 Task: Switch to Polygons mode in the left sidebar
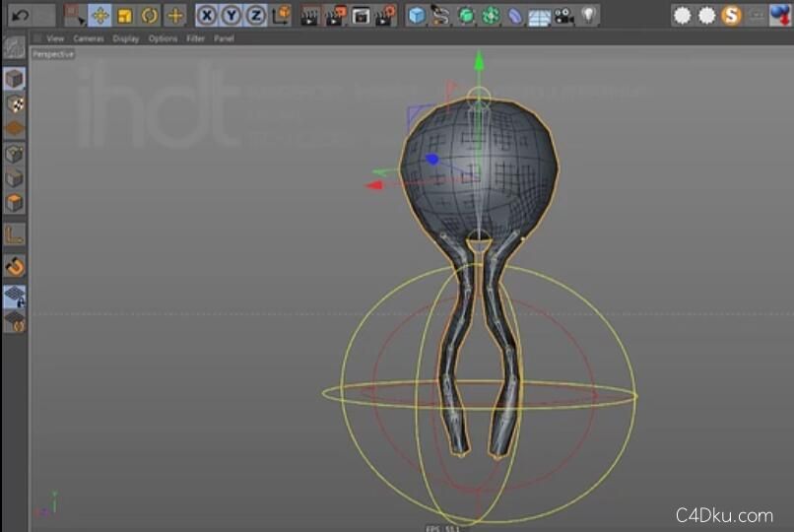click(14, 203)
